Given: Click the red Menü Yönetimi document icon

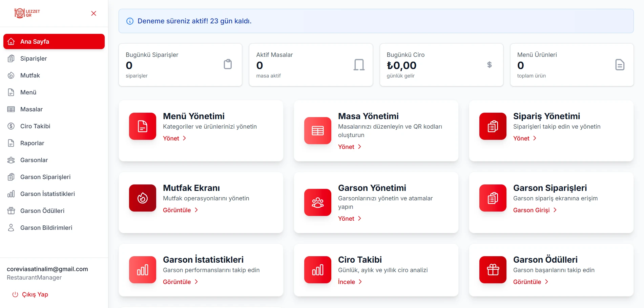Looking at the screenshot, I should [143, 126].
